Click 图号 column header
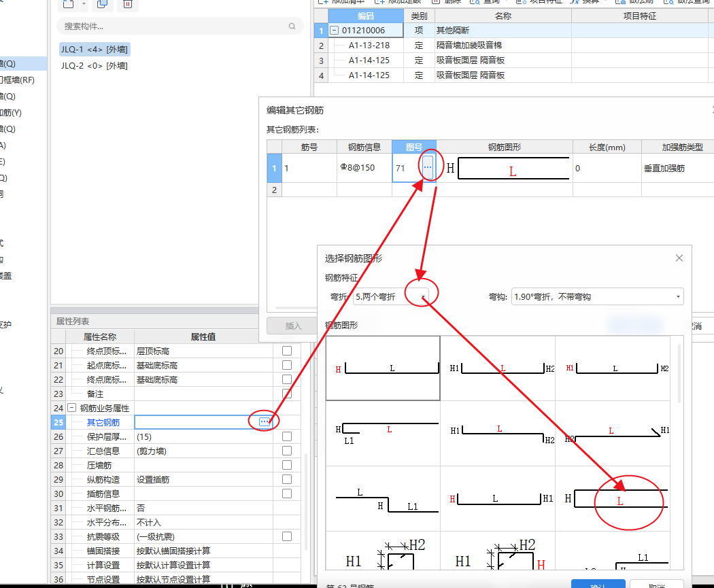 pyautogui.click(x=414, y=147)
